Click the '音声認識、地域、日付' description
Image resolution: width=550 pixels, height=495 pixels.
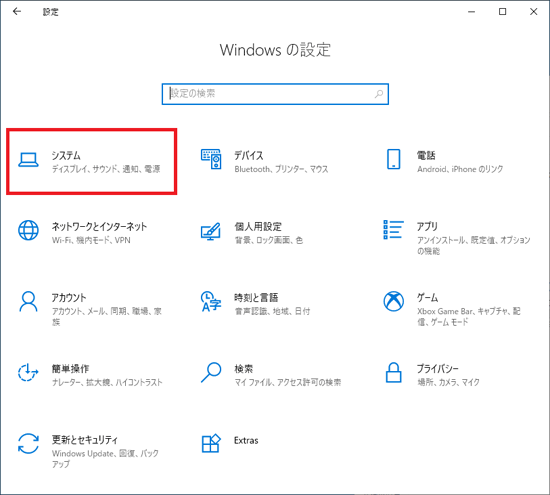272,311
